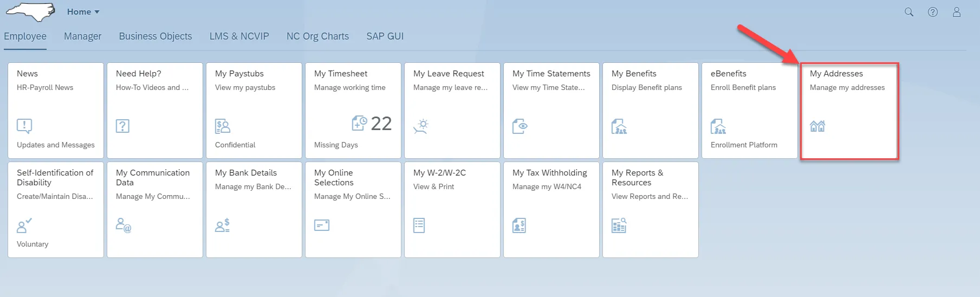The height and width of the screenshot is (297, 980).
Task: Open the My Timesheet tile
Action: click(353, 110)
